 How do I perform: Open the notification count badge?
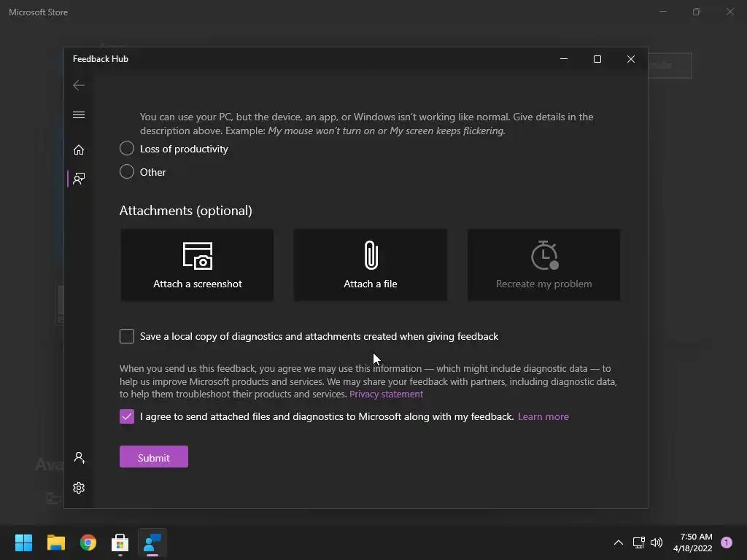727,542
